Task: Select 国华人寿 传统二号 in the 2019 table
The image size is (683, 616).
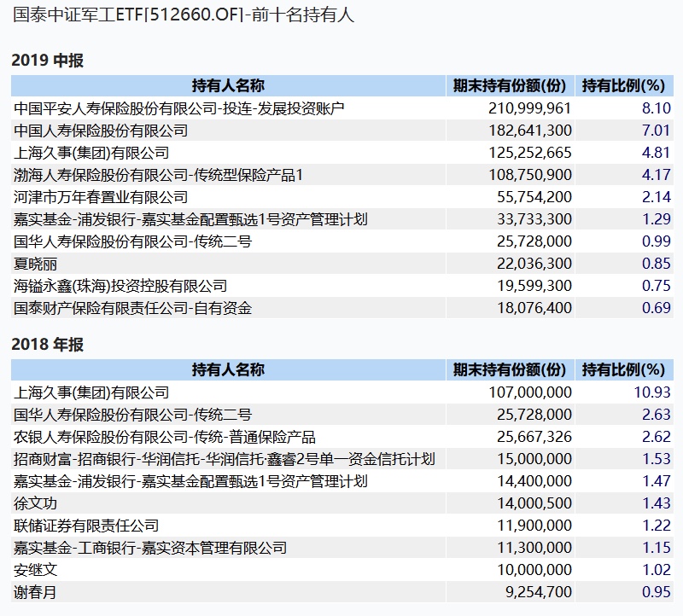Action: click(x=133, y=241)
